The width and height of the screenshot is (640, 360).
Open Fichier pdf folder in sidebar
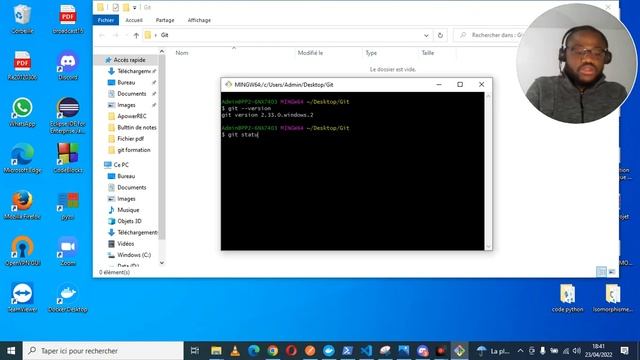click(x=131, y=139)
